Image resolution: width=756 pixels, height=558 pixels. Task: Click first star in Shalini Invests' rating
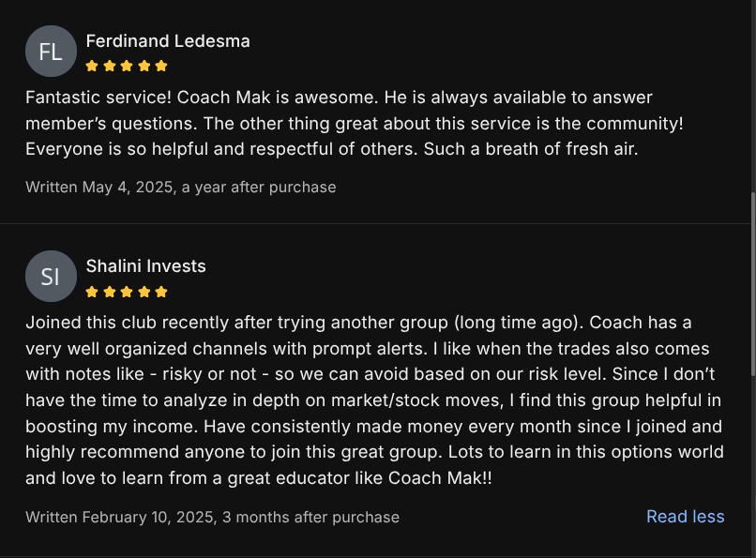[92, 292]
